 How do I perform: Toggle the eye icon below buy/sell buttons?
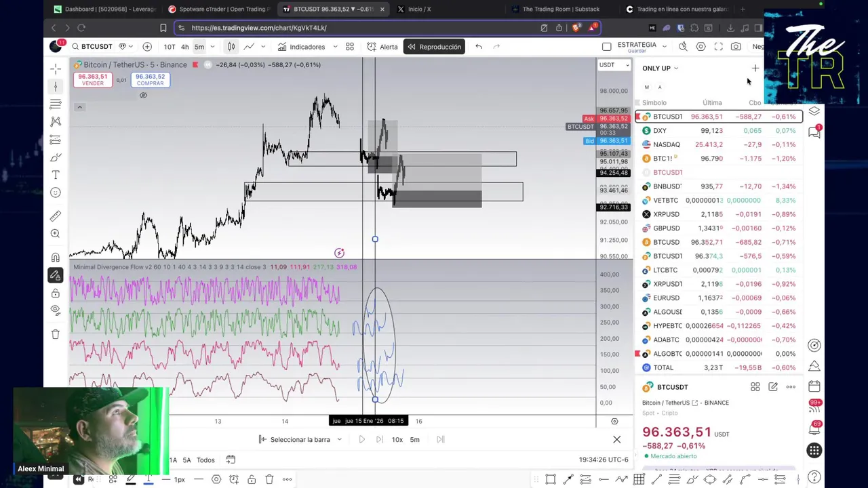pos(143,96)
